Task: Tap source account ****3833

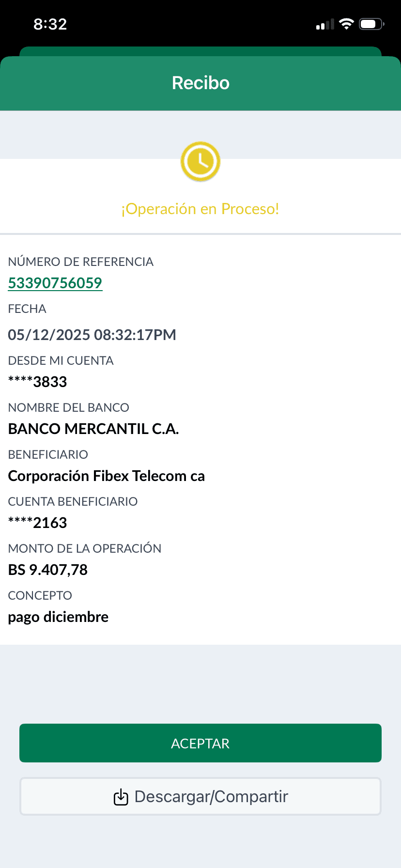Action: coord(38,382)
